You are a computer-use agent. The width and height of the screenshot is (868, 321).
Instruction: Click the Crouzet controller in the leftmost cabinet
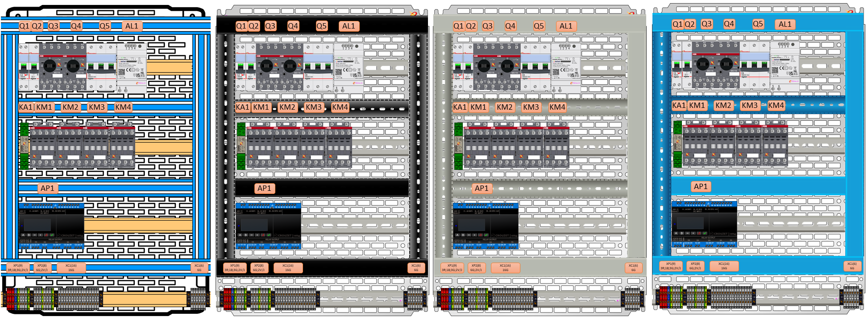51,226
